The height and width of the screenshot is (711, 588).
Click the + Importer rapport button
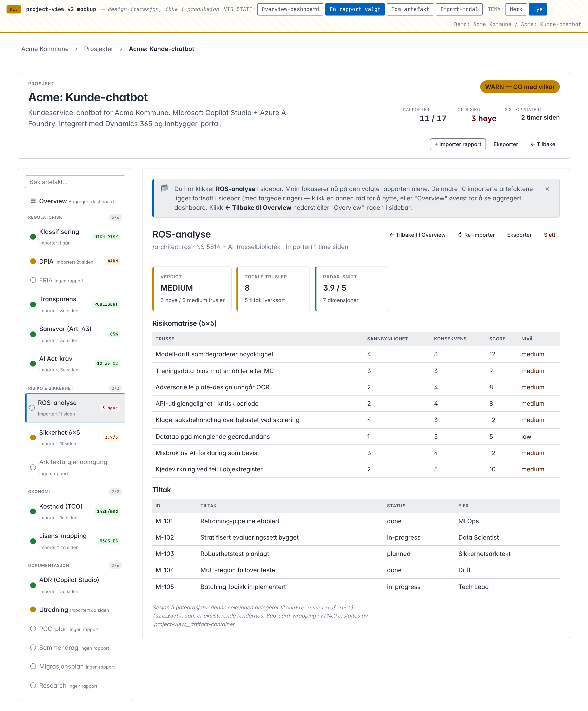458,144
